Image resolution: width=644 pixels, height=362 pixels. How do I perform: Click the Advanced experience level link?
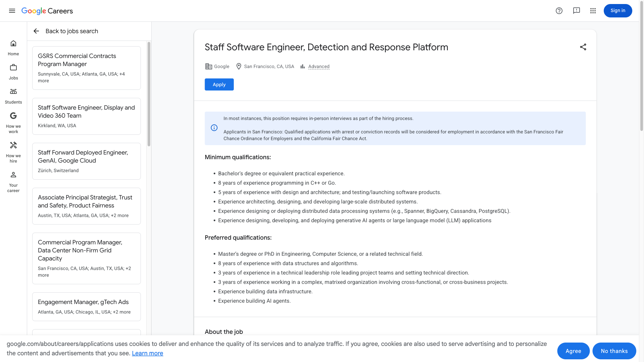coord(319,66)
